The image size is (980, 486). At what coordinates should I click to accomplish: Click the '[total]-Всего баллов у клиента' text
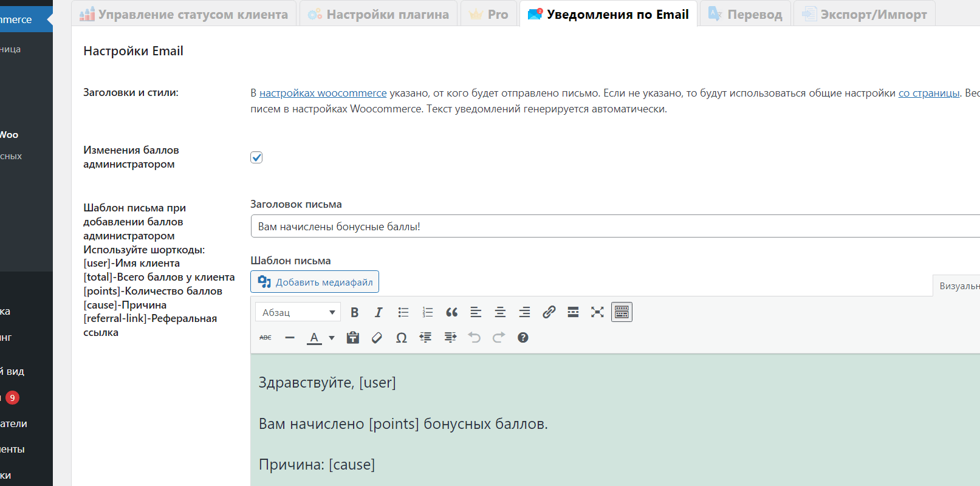pos(159,277)
